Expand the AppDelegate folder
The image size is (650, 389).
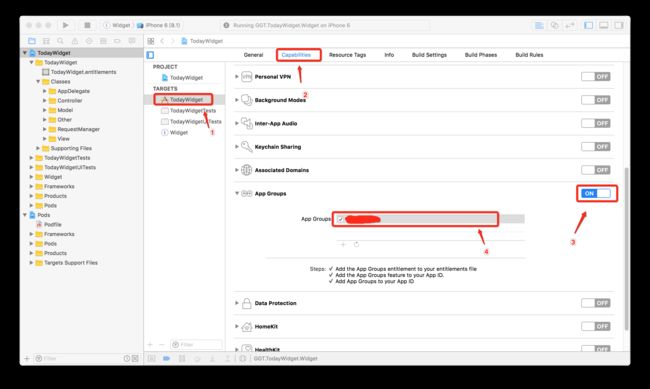coord(44,91)
